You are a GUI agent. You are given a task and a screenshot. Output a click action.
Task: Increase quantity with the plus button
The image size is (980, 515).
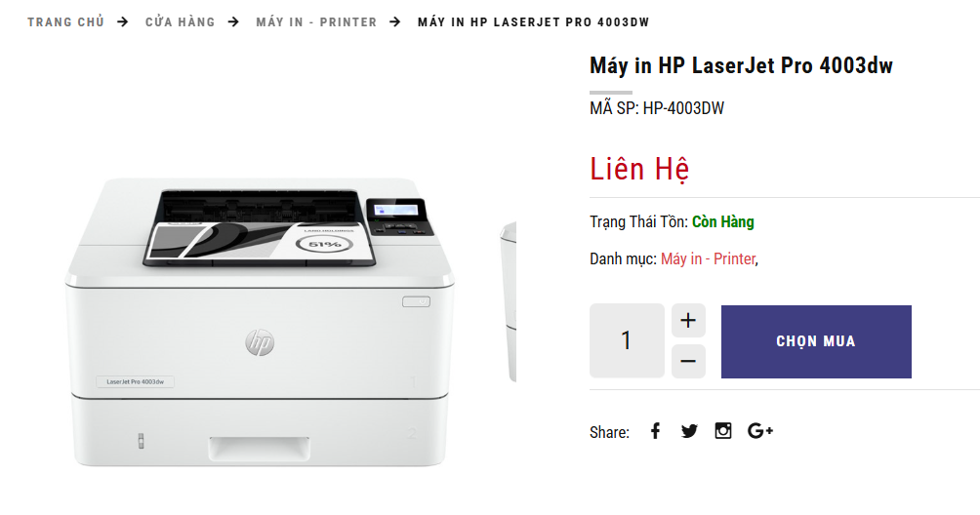pos(688,320)
